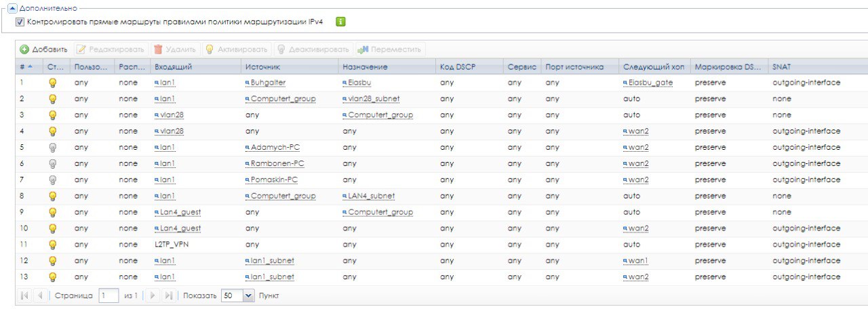Sort by Источник column header
Image resolution: width=868 pixels, height=309 pixels.
tap(289, 67)
